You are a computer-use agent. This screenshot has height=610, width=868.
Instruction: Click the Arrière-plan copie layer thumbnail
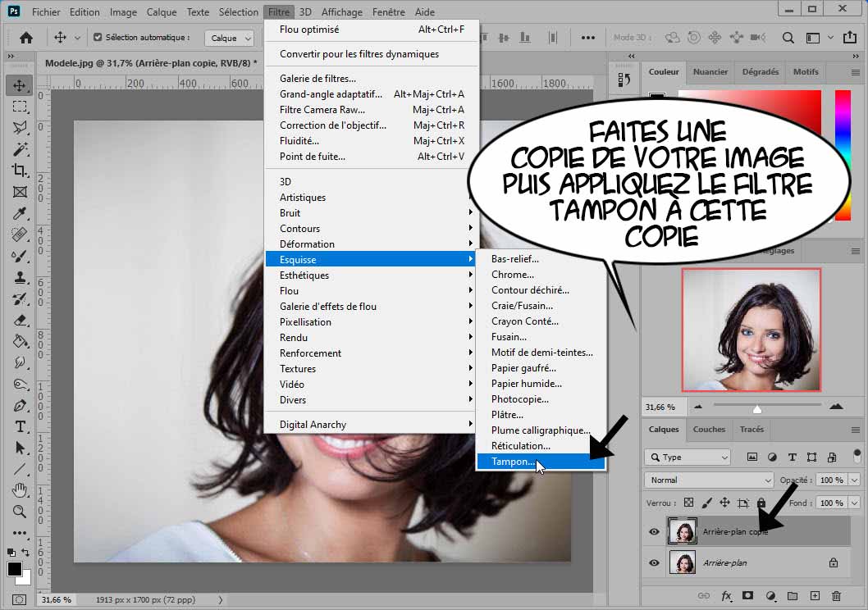tap(682, 531)
